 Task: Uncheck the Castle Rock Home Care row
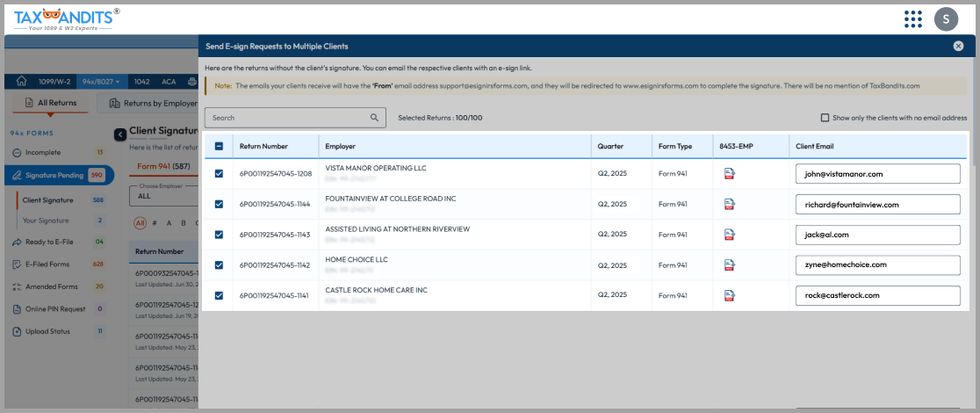click(x=219, y=295)
